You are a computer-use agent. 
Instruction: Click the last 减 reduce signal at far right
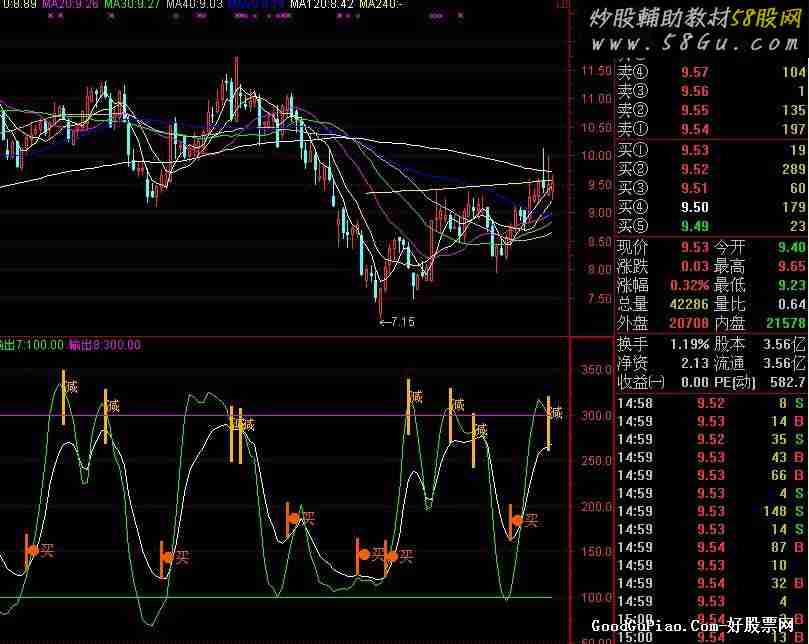point(556,413)
